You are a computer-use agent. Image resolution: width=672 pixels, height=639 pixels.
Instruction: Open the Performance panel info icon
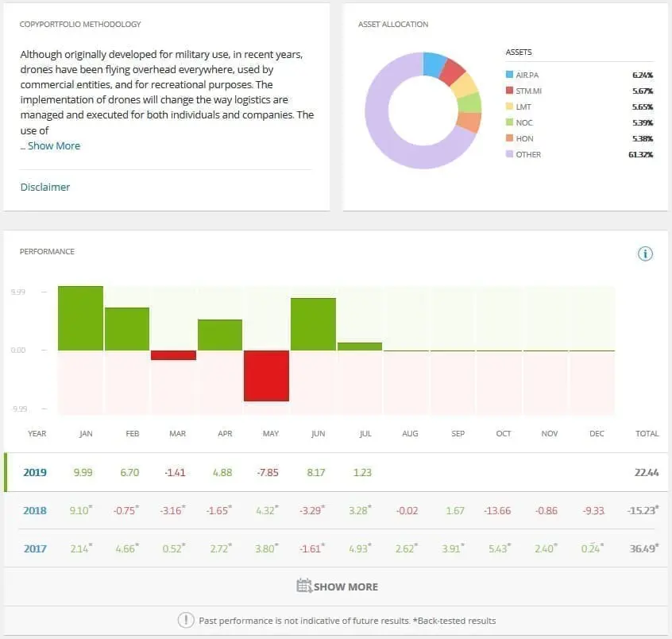click(x=645, y=254)
